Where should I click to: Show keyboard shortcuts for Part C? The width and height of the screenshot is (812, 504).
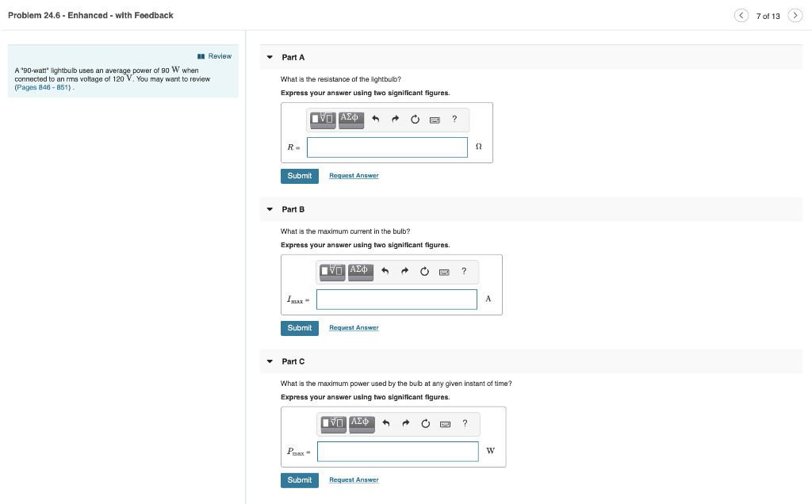pyautogui.click(x=446, y=424)
